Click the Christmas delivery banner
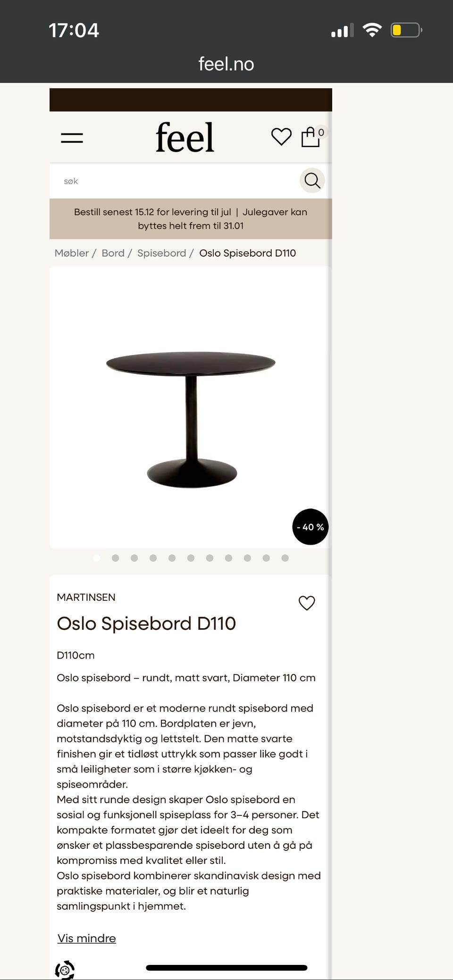This screenshot has width=453, height=980. point(191,219)
